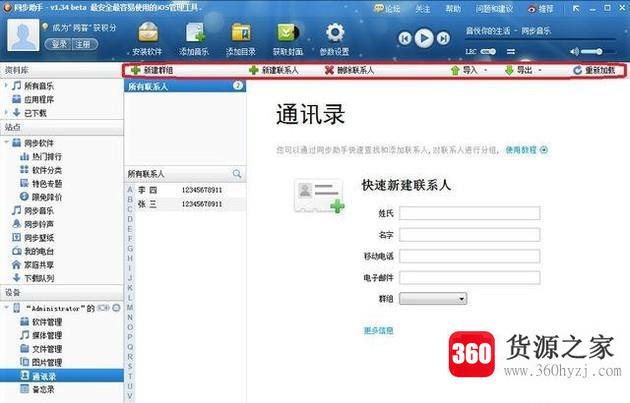Click 新建联系人 (New contact) button
Viewport: 630px width, 403px height.
(x=274, y=70)
